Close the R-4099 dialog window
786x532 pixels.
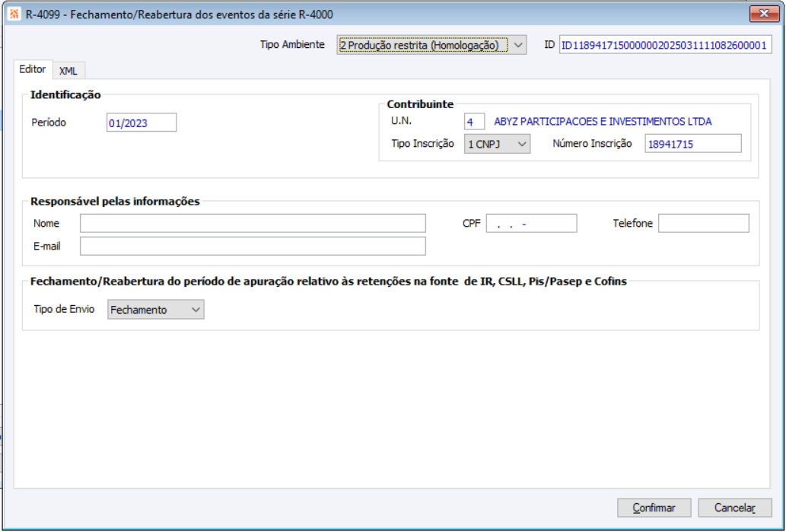(764, 14)
